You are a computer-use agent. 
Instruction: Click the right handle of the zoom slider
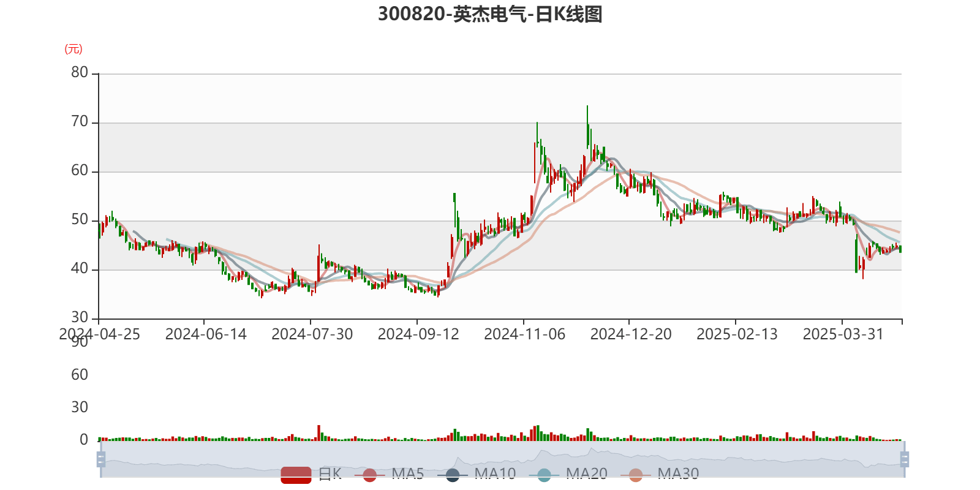(x=905, y=459)
